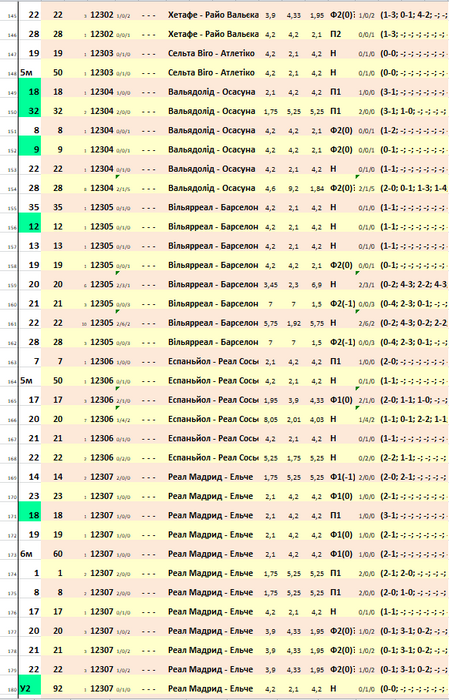Screen dimensions: 449x700
Task: Click '12302' cell in row 146
Action: (x=102, y=34)
